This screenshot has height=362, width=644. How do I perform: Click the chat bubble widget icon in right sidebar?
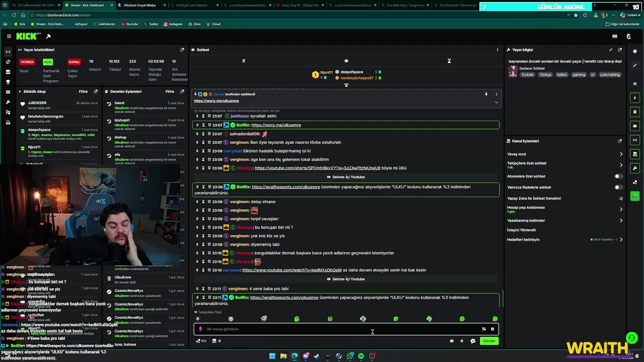(x=635, y=126)
